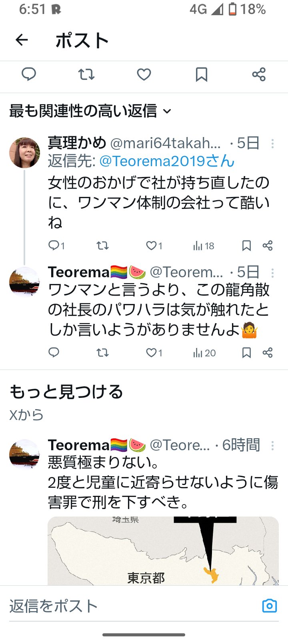Repost 真理かめ's reply
The height and width of the screenshot is (644, 288).
point(102,245)
